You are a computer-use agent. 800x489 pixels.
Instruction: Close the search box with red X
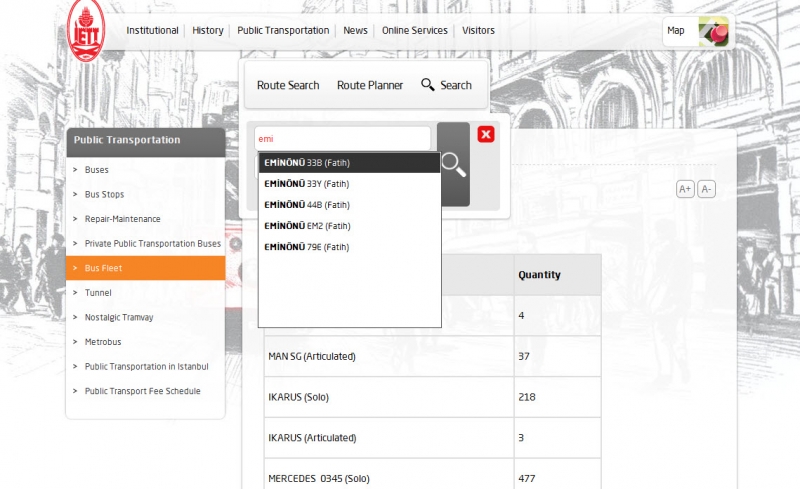pyautogui.click(x=486, y=135)
